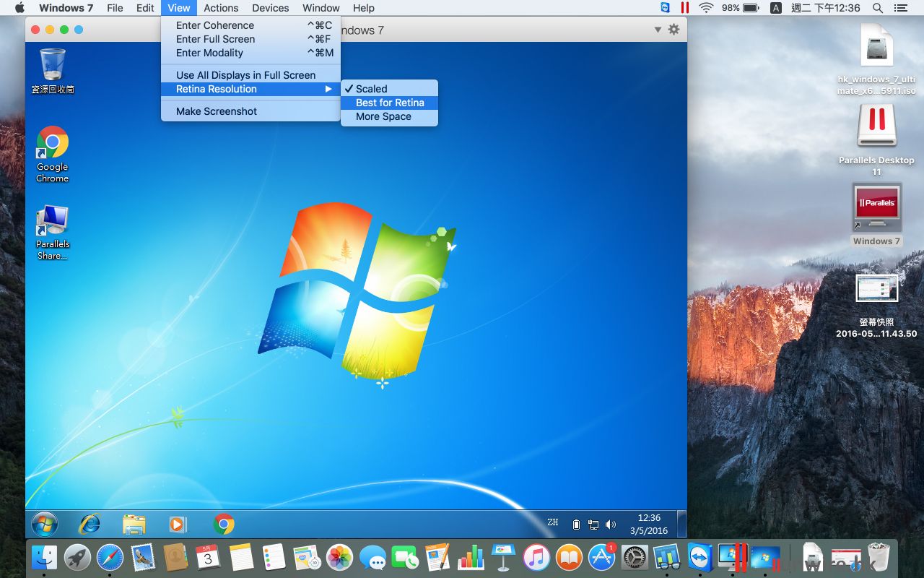Click the volume icon in Windows tray

coord(611,525)
